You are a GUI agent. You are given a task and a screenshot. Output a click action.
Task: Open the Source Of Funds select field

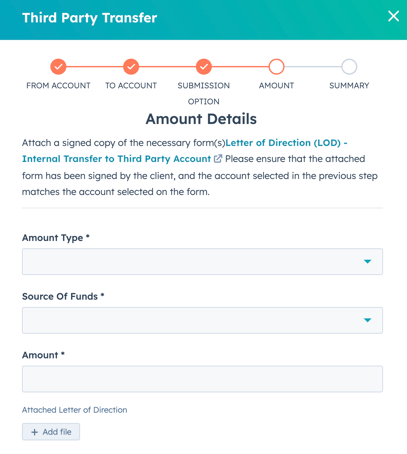202,320
